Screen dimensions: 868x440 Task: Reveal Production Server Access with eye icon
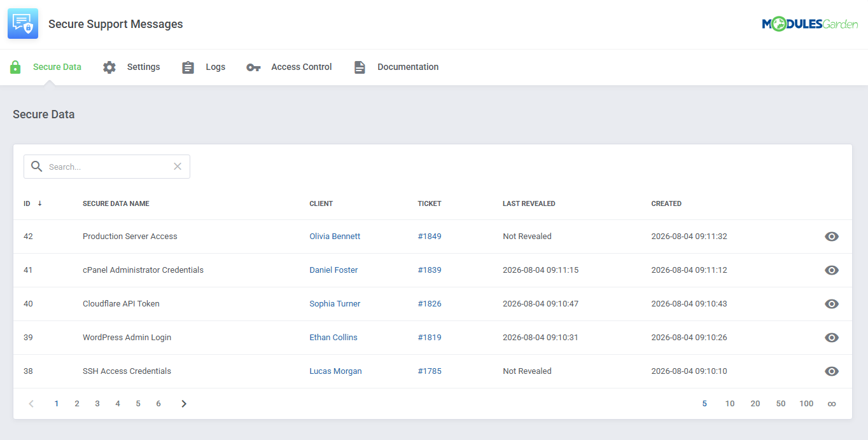[832, 237]
